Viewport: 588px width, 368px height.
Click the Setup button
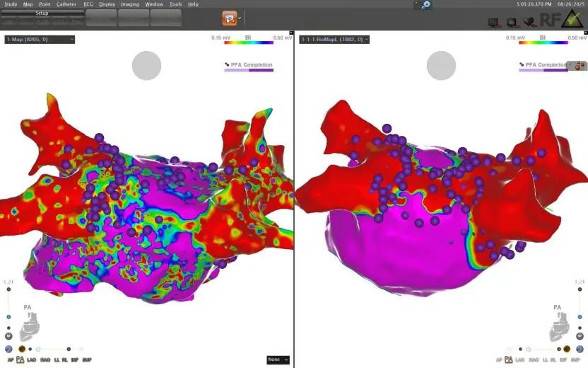[x=42, y=13]
